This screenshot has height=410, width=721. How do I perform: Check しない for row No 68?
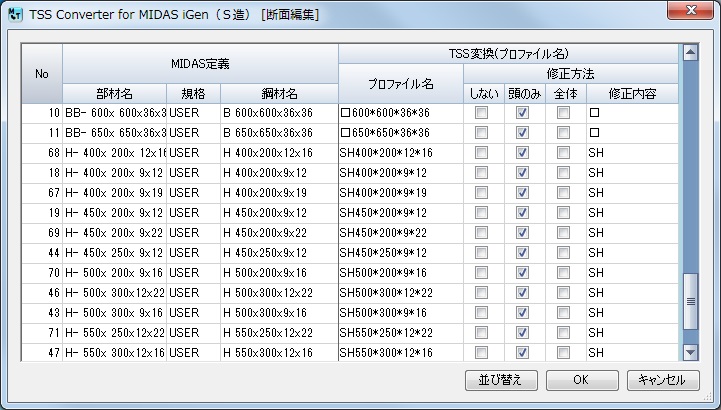(x=481, y=153)
